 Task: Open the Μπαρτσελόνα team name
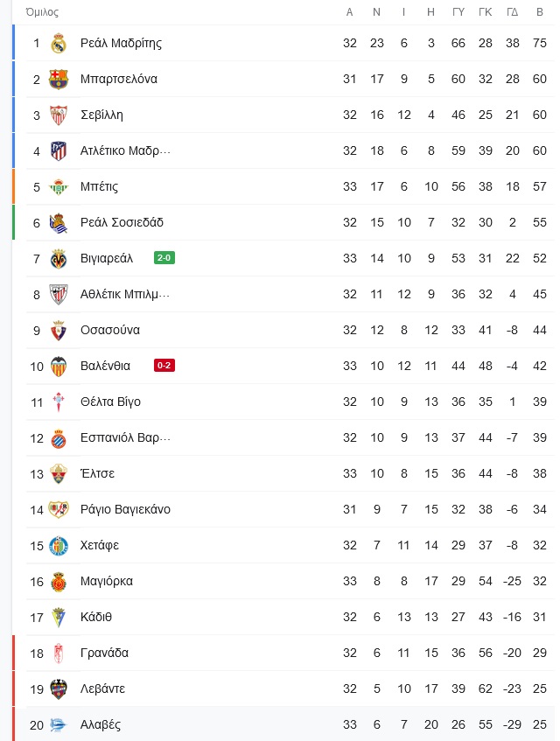click(119, 79)
